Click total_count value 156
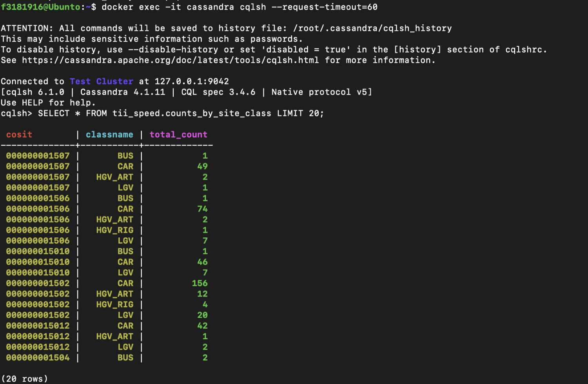The image size is (588, 384). [x=200, y=283]
